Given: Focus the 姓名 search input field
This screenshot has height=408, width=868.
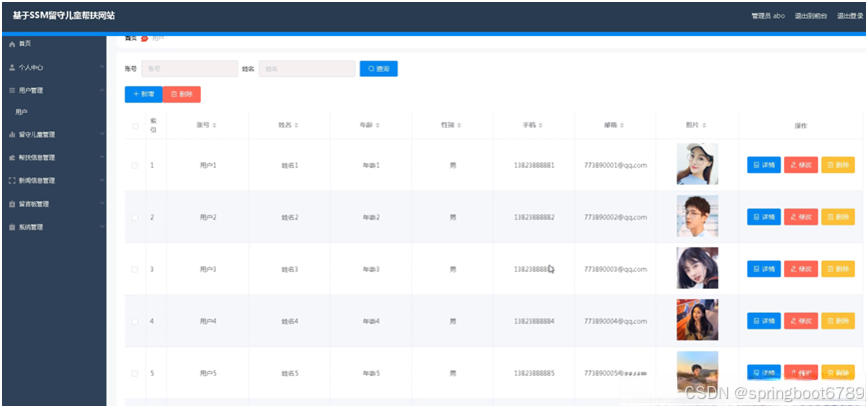Looking at the screenshot, I should pyautogui.click(x=307, y=69).
